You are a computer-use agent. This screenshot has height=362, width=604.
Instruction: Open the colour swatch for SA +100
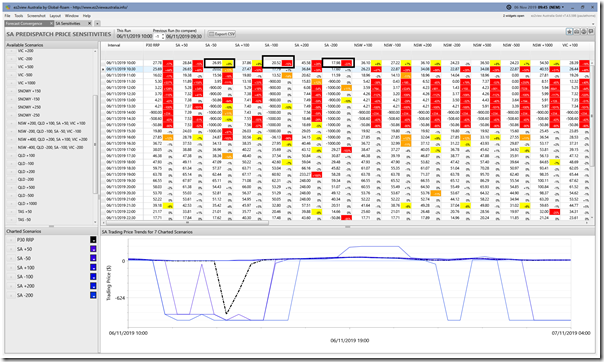pos(93,268)
